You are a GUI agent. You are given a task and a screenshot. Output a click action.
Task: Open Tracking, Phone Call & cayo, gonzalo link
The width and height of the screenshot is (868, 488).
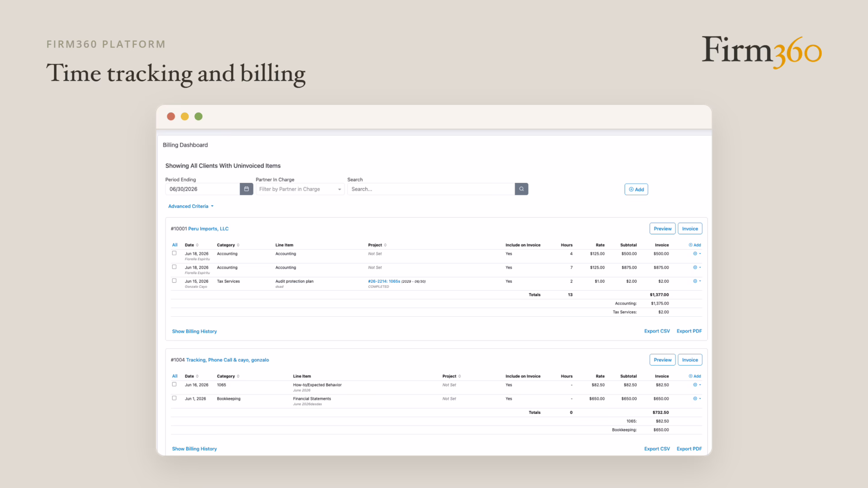pyautogui.click(x=227, y=360)
